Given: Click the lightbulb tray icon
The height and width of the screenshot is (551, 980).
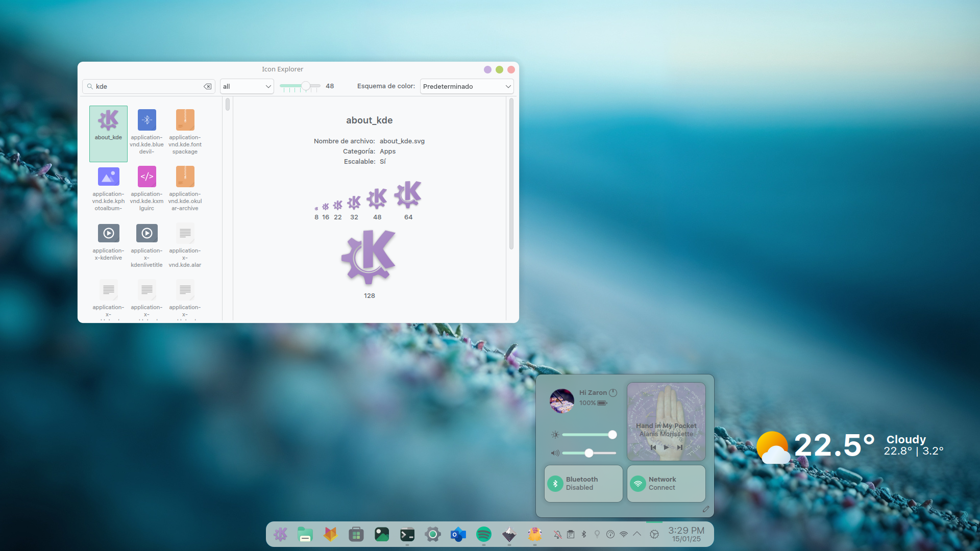Looking at the screenshot, I should click(597, 534).
